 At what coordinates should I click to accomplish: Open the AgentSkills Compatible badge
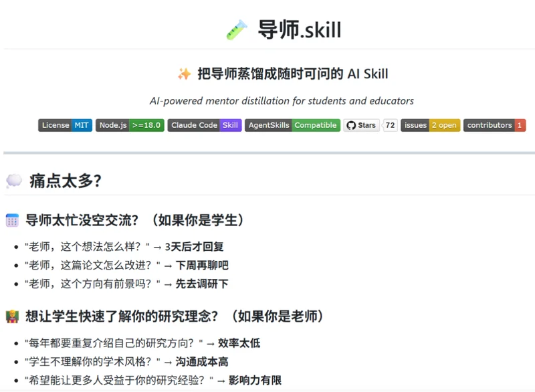coord(292,125)
